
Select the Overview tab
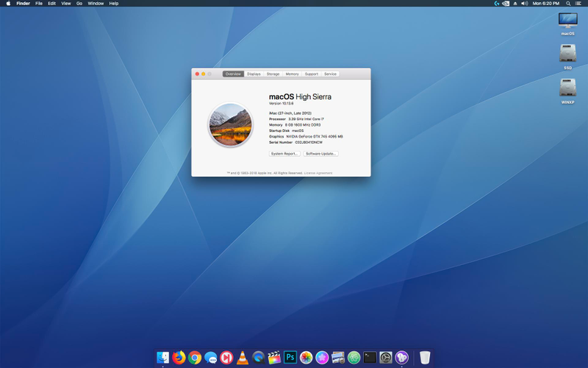(x=233, y=74)
